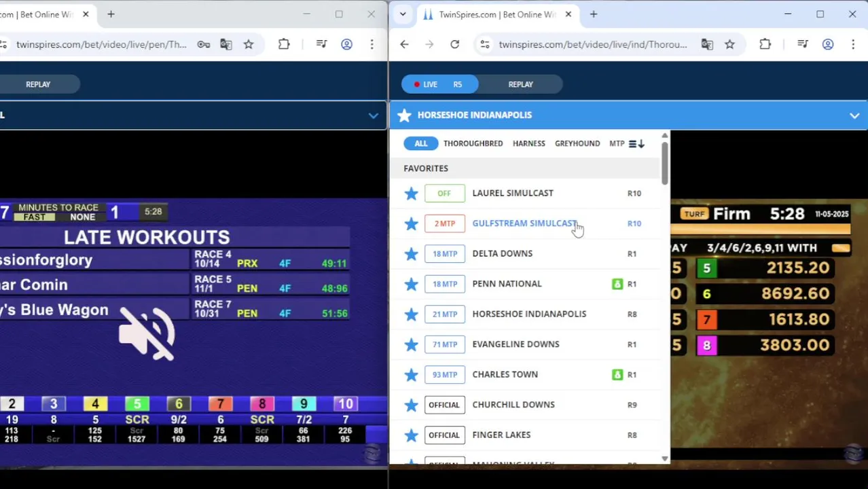
Task: Click the left window address bar URL
Action: point(101,44)
